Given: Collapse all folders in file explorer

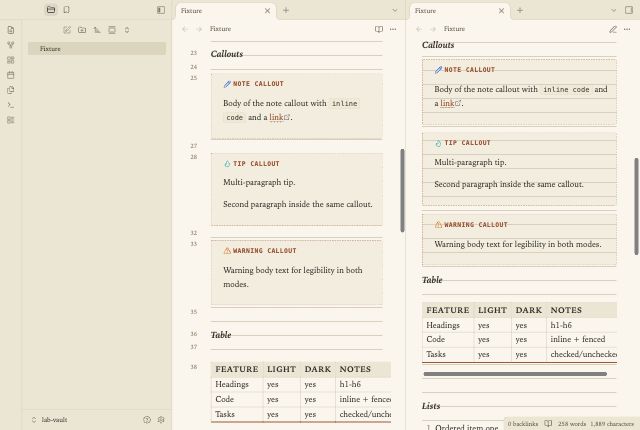Looking at the screenshot, I should click(x=127, y=30).
